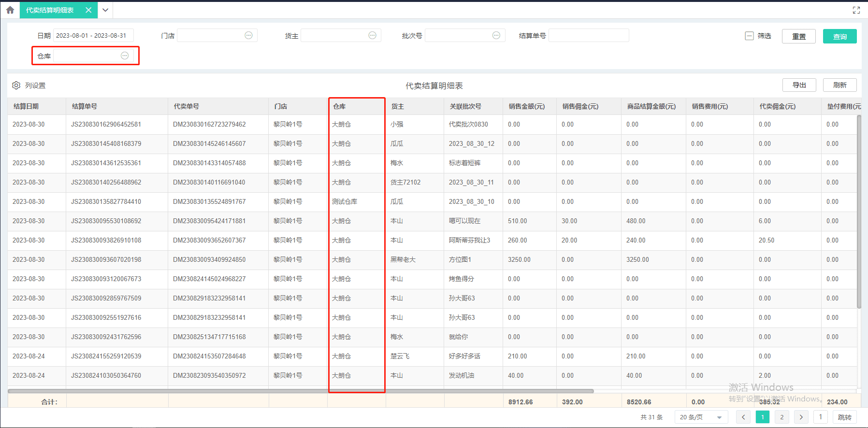The image size is (868, 428).
Task: Click the 结算日期 column header
Action: point(37,106)
